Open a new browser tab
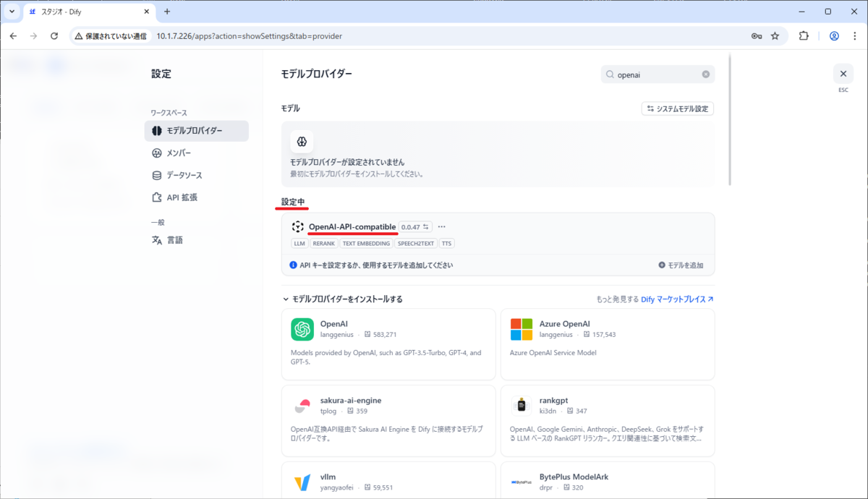 pos(167,12)
